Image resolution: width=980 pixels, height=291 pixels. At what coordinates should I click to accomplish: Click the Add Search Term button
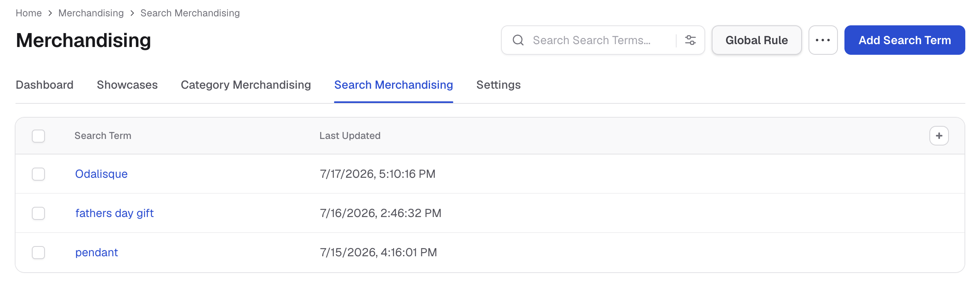pyautogui.click(x=904, y=40)
